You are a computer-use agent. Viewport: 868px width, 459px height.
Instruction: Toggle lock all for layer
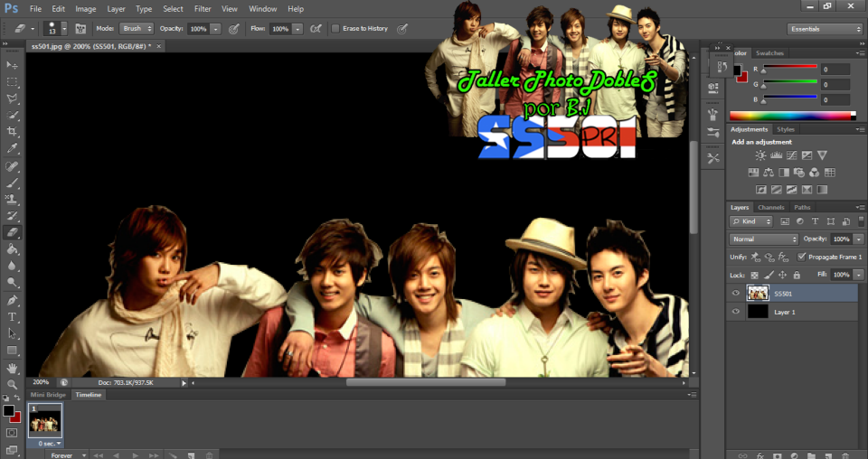point(797,275)
